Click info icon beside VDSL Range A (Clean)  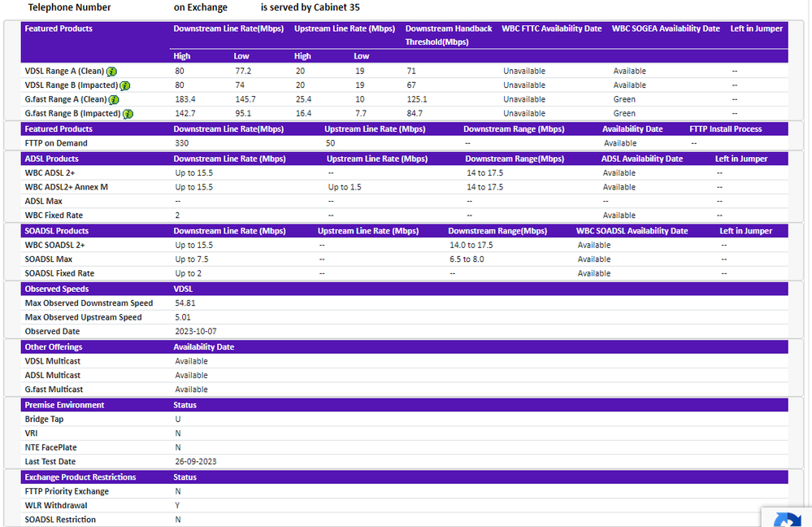[x=112, y=72]
